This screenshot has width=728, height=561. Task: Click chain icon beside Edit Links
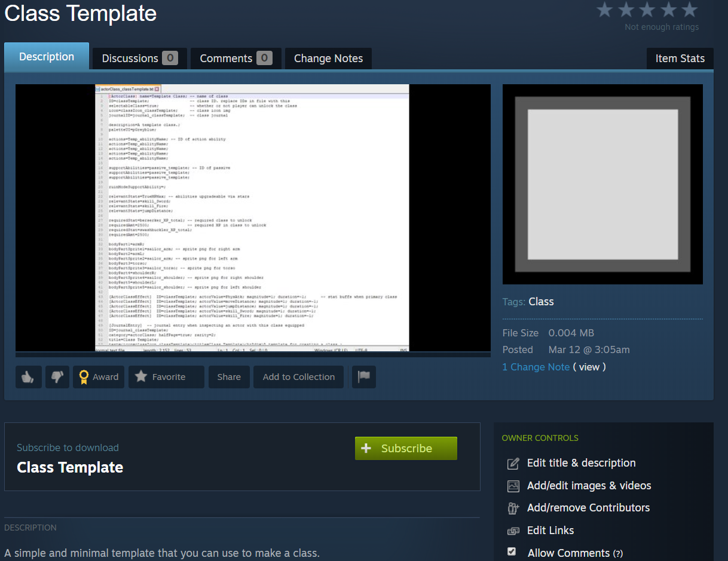tap(513, 531)
